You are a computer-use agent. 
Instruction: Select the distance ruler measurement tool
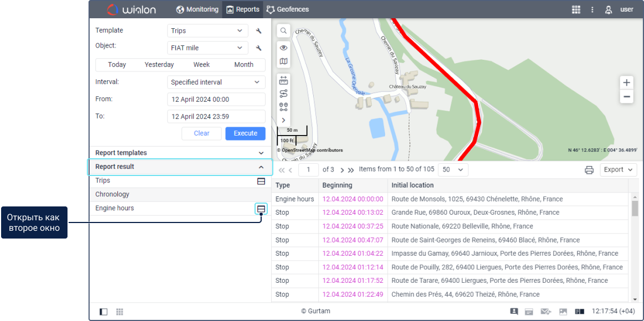pos(283,79)
